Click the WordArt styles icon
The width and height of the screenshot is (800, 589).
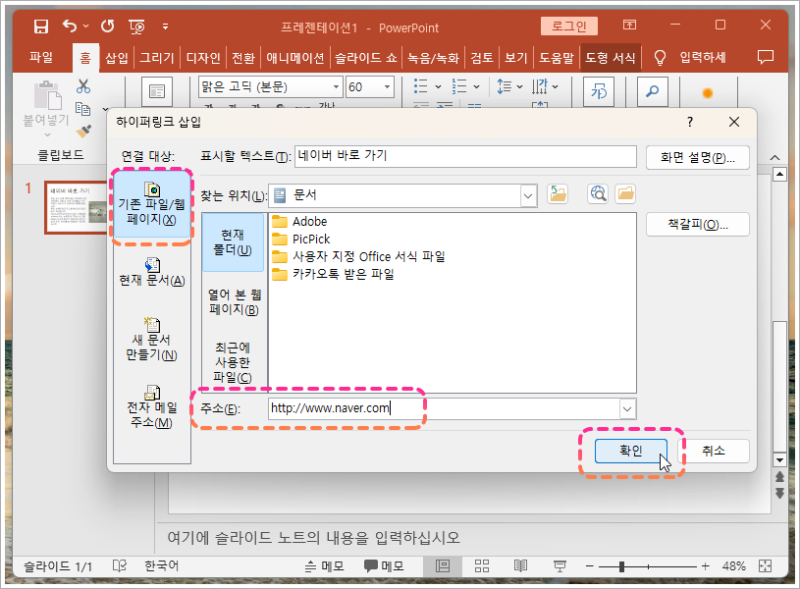coord(598,91)
